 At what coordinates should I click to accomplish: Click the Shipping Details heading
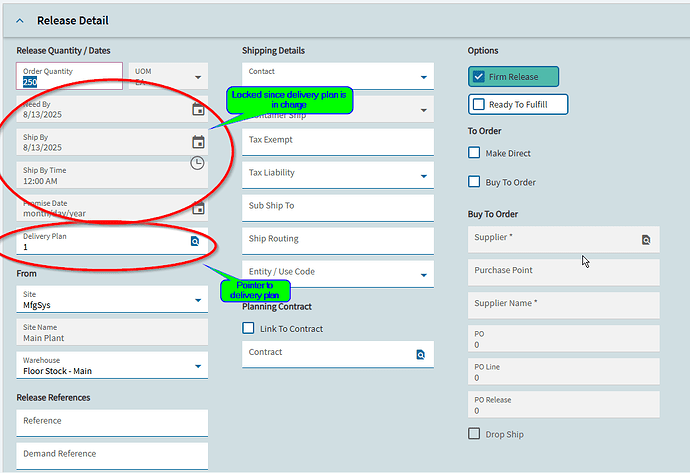pyautogui.click(x=273, y=51)
